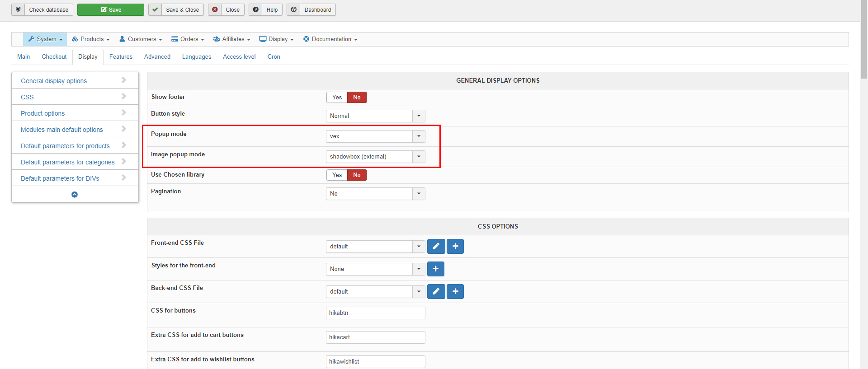868x369 pixels.
Task: Switch to the Advanced tab
Action: (157, 57)
